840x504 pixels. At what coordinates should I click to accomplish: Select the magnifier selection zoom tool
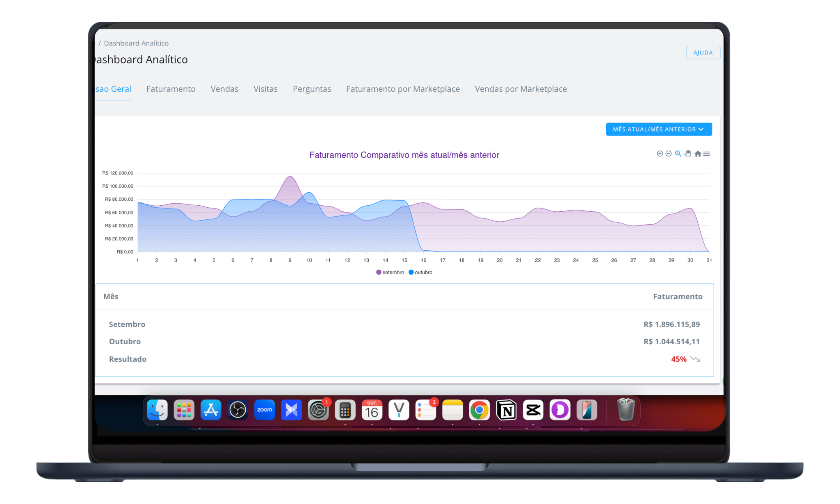[x=678, y=154]
